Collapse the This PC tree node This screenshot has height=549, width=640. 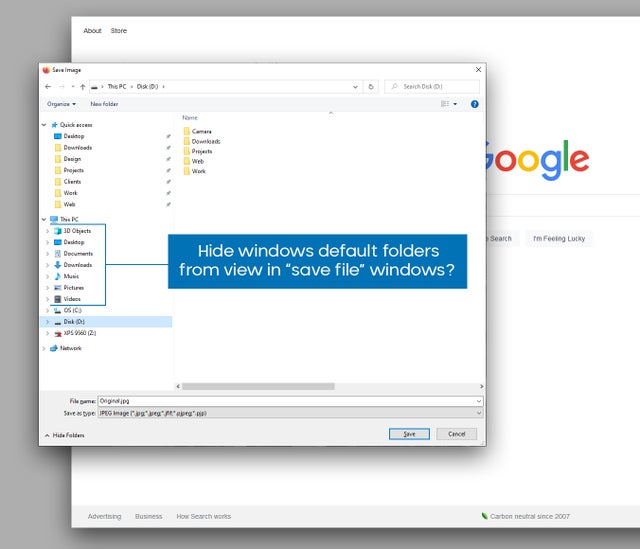coord(44,219)
